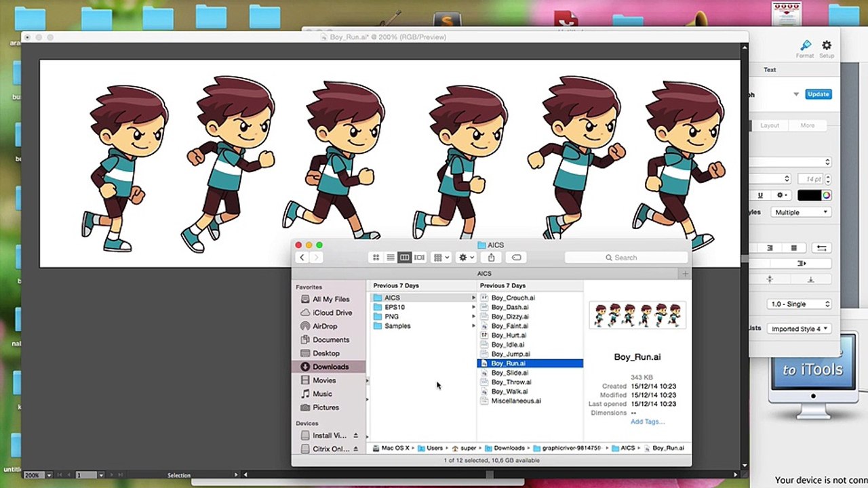Switch Finder to list view
Image resolution: width=868 pixels, height=488 pixels.
coord(391,258)
